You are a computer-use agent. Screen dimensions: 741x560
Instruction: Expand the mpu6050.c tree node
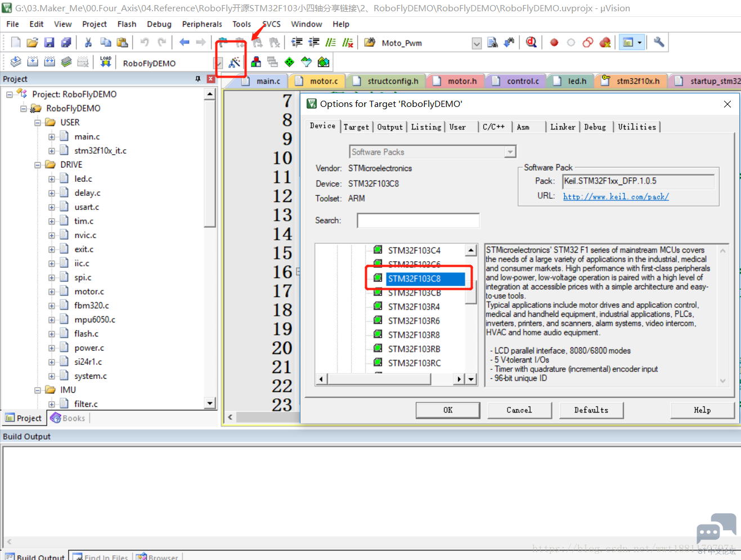point(52,320)
